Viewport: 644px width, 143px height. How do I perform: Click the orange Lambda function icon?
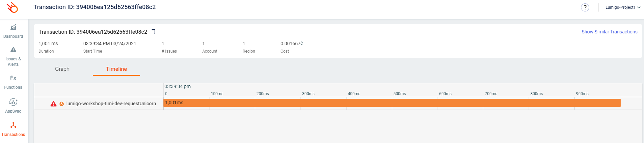point(62,104)
